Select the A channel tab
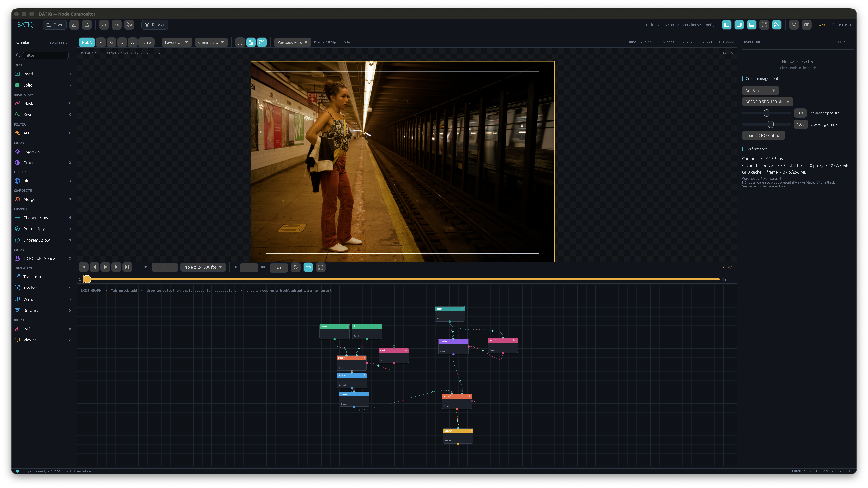Viewport: 868px width, 488px height. [132, 42]
